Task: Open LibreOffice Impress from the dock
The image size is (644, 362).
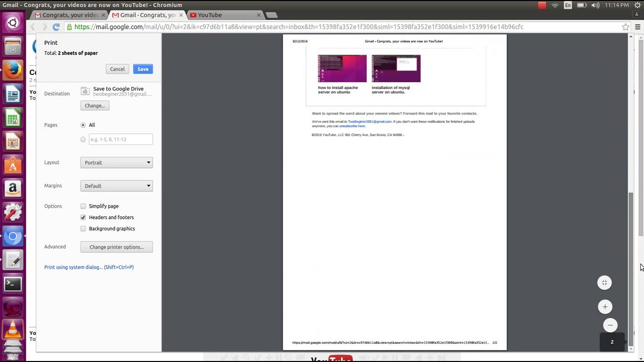Action: click(x=13, y=142)
